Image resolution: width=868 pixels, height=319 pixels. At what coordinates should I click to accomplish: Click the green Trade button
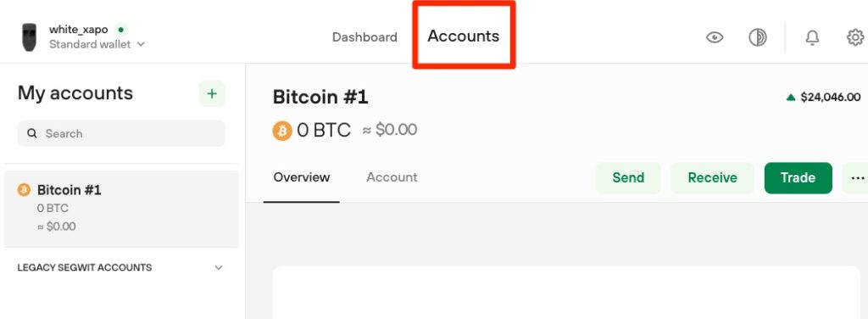798,178
